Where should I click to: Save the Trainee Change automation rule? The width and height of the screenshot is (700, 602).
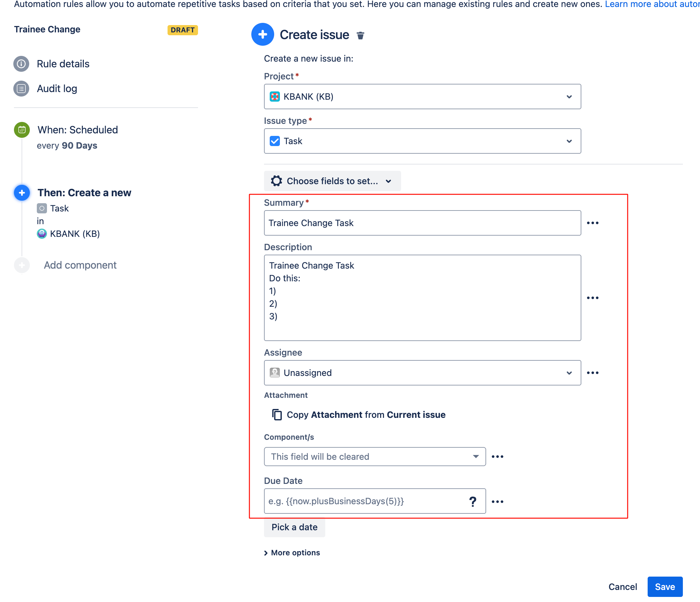click(x=664, y=587)
